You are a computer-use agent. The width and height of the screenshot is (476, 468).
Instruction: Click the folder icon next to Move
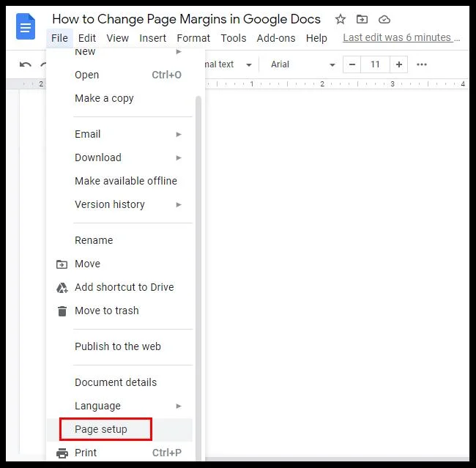pos(62,264)
